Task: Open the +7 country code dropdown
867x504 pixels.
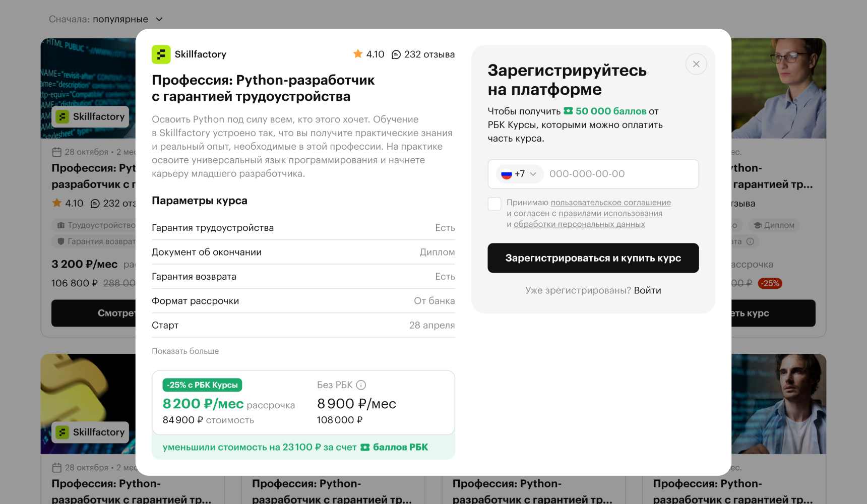Action: [x=519, y=174]
